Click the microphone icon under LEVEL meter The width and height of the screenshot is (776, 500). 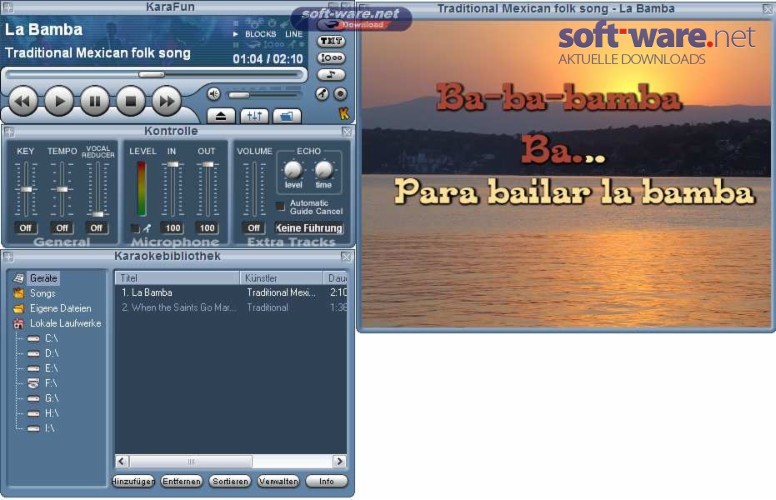coord(147,228)
